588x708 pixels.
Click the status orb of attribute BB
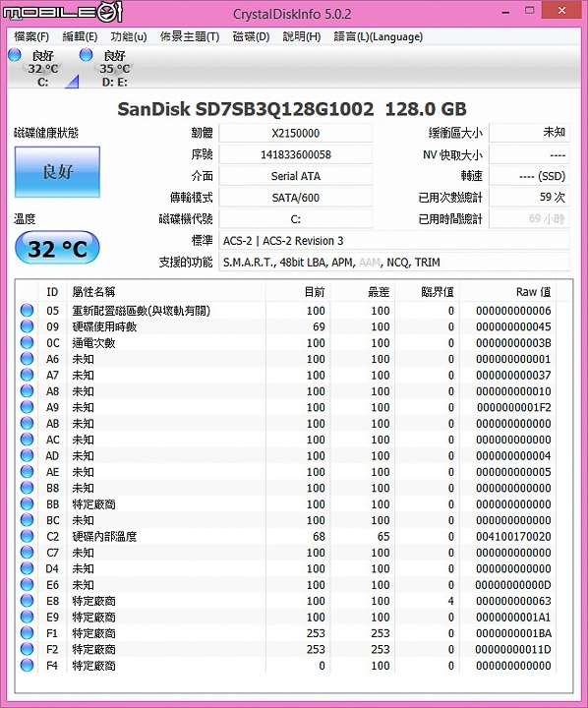click(x=28, y=503)
